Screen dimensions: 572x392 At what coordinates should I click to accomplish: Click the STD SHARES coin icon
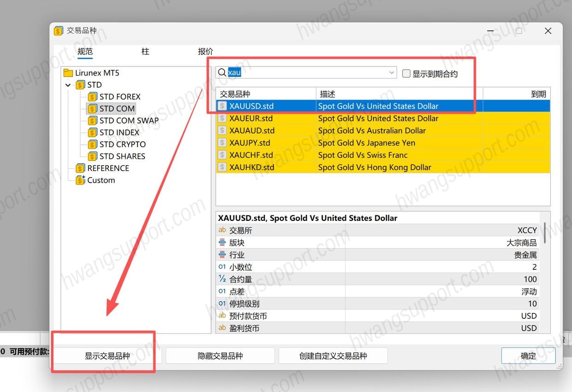(x=92, y=156)
